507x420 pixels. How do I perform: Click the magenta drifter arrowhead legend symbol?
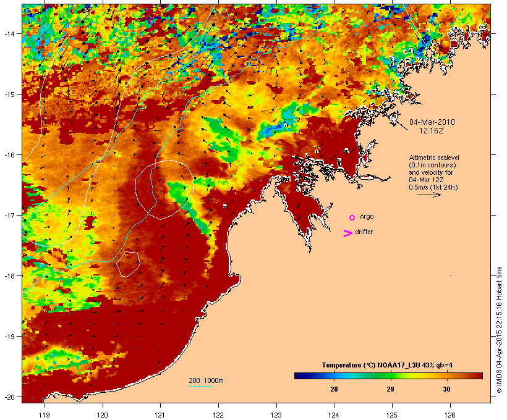coord(348,233)
